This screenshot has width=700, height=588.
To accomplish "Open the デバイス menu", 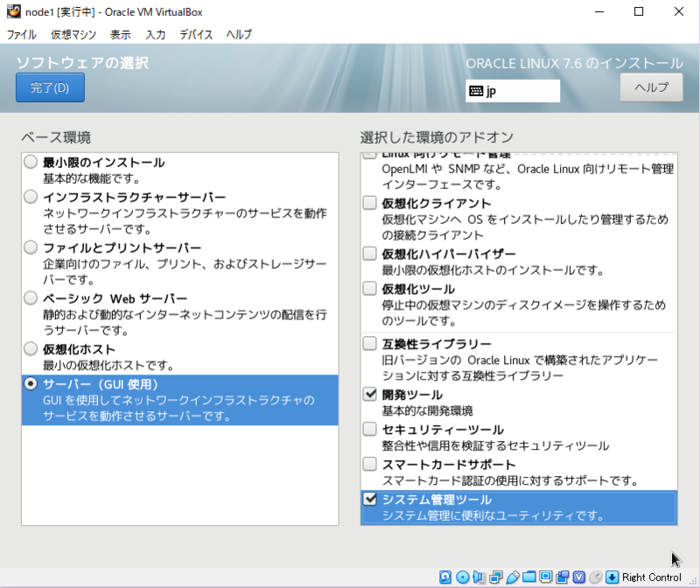I will 196,34.
